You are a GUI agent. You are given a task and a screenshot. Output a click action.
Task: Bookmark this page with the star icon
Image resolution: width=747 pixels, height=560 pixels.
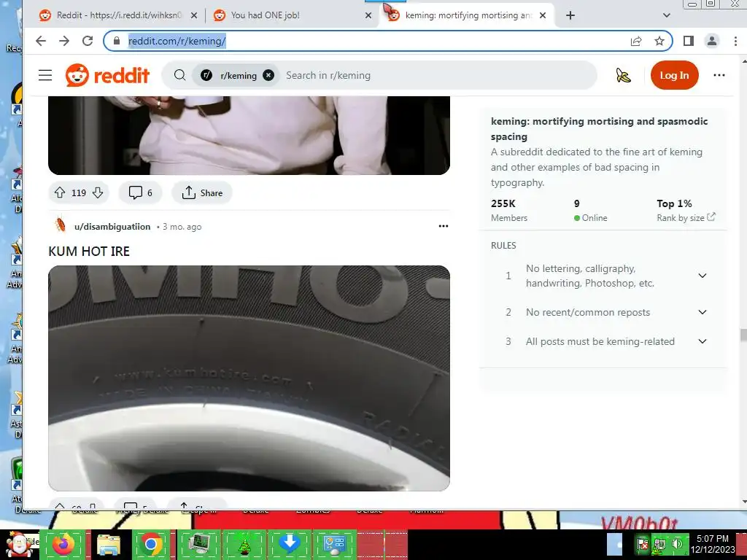pos(659,41)
